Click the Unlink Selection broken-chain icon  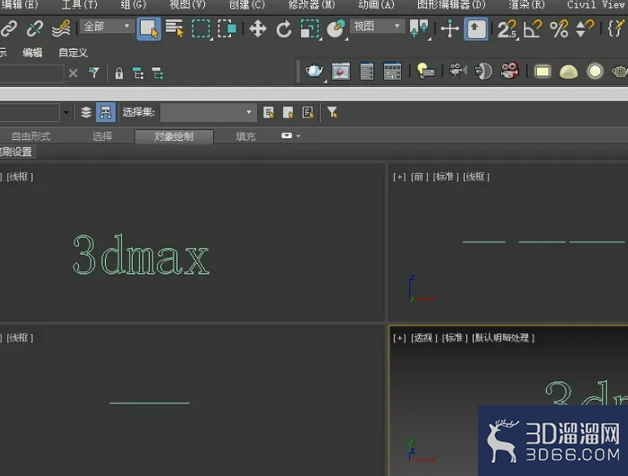coord(35,29)
